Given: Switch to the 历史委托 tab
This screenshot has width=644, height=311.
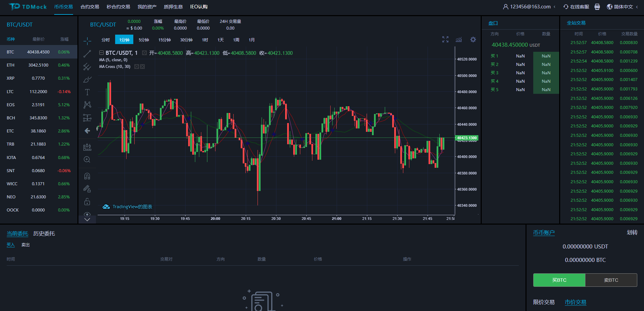Looking at the screenshot, I should click(44, 234).
